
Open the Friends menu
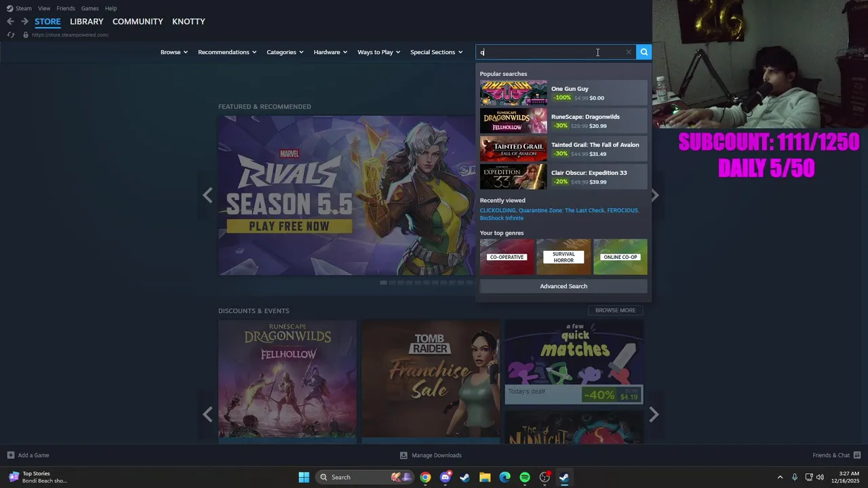click(x=66, y=8)
